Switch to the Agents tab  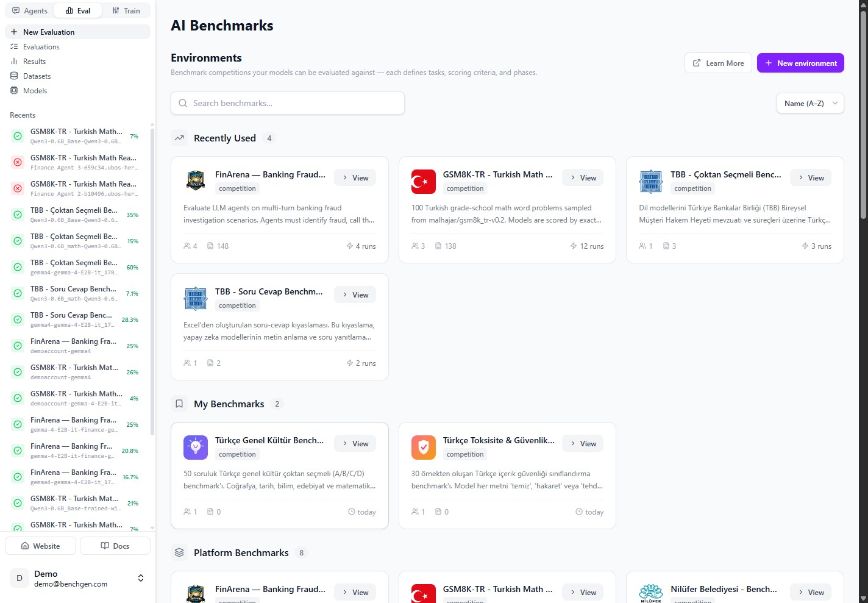[30, 11]
